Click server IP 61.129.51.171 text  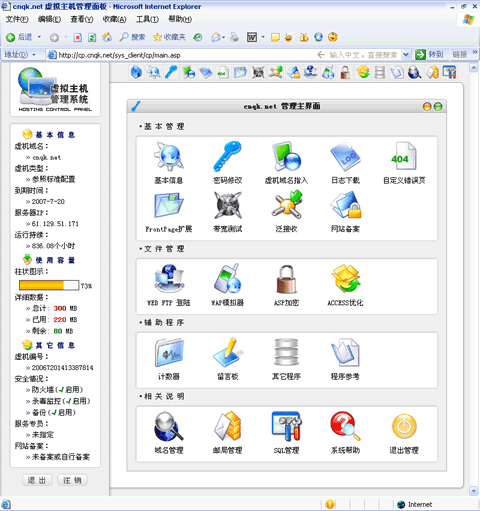pos(55,224)
